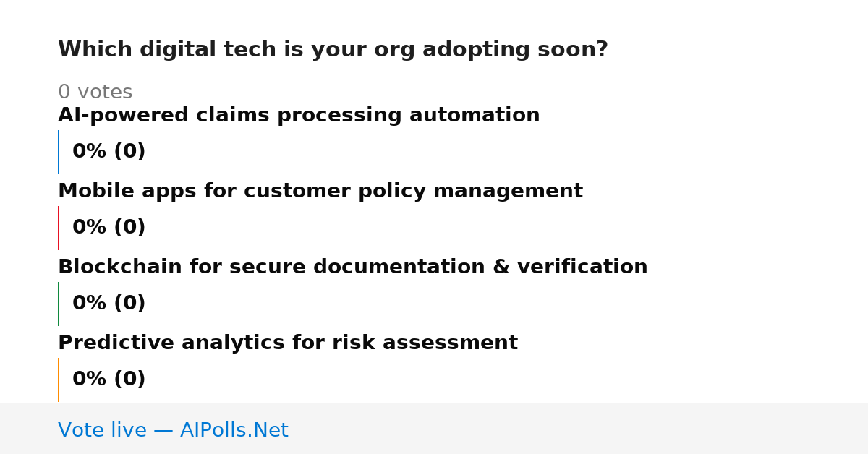Select AI-powered claims processing automation option
This screenshot has height=454, width=868.
(299, 116)
